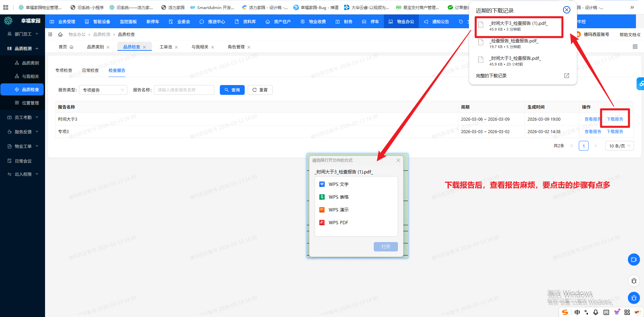Open the 报告类型 dropdown

pyautogui.click(x=103, y=90)
